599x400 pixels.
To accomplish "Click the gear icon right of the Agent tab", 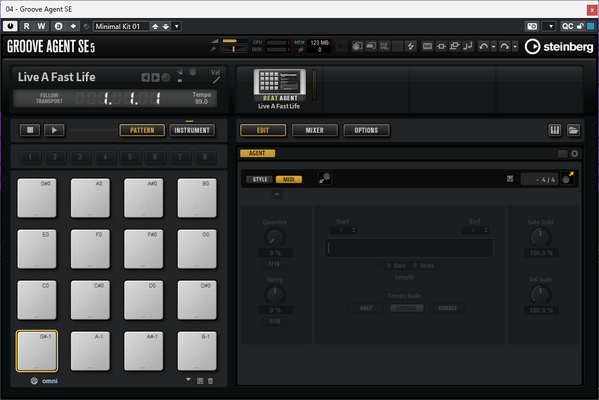I will coord(575,154).
